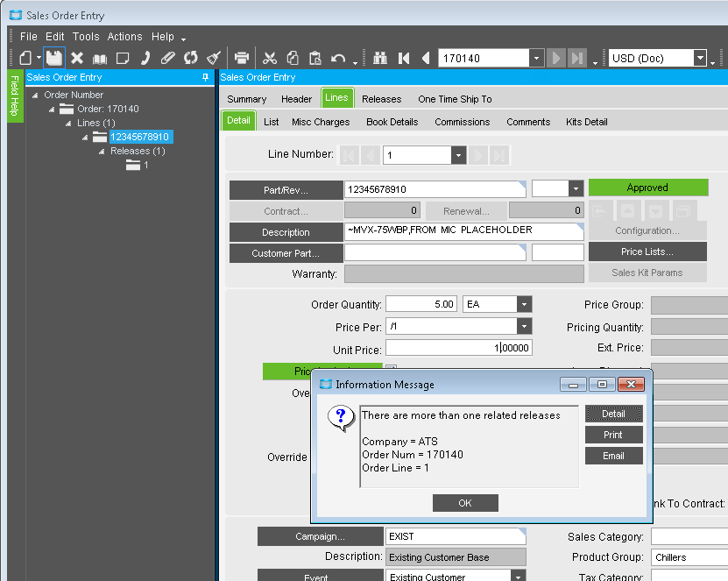Collapse the Releases (1) tree node

click(x=102, y=152)
